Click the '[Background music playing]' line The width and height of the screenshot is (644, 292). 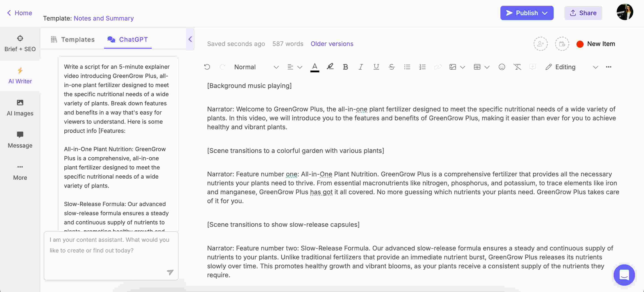[249, 86]
